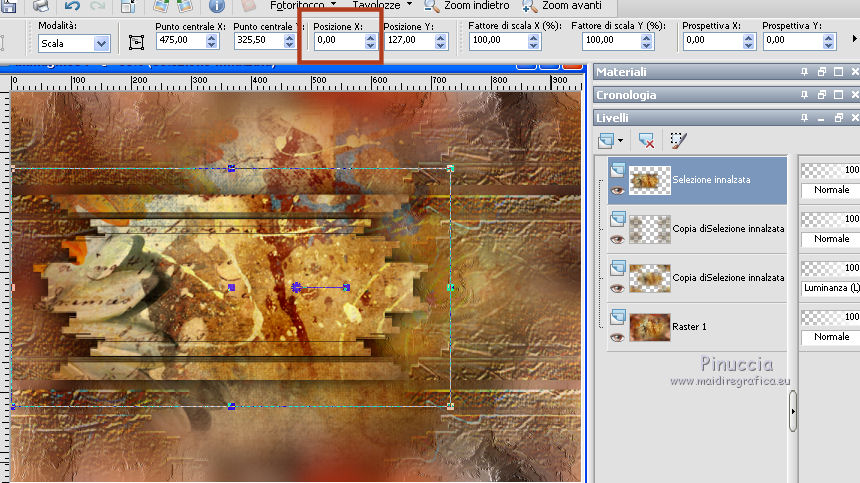Click the Posizione Y field showing 127,00
The image size is (860, 483).
coord(410,41)
